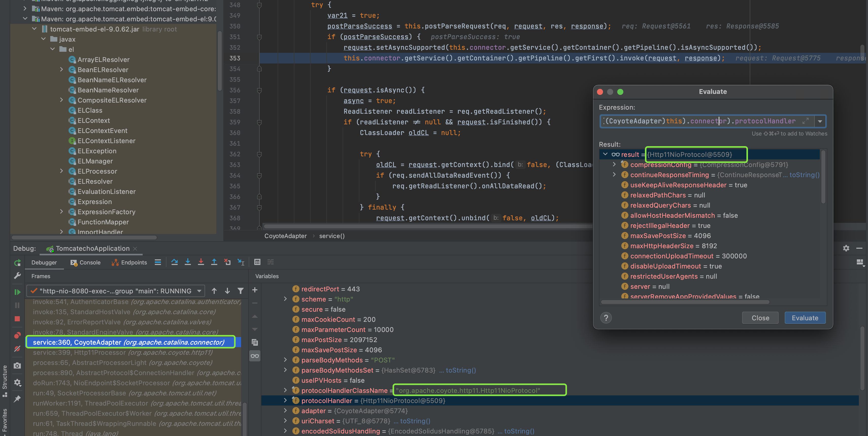Viewport: 868px width, 436px height.
Task: Click Evaluate result horizontal scrollbar
Action: (685, 302)
